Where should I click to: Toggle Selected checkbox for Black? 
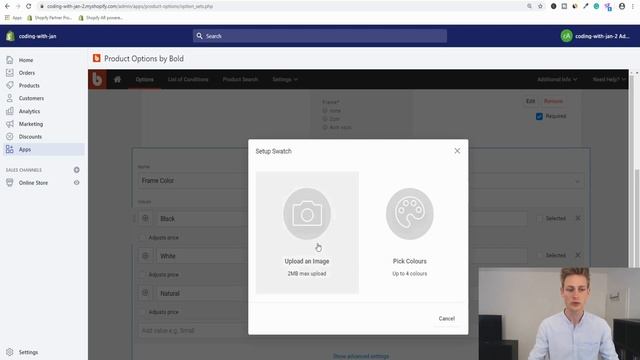click(540, 219)
